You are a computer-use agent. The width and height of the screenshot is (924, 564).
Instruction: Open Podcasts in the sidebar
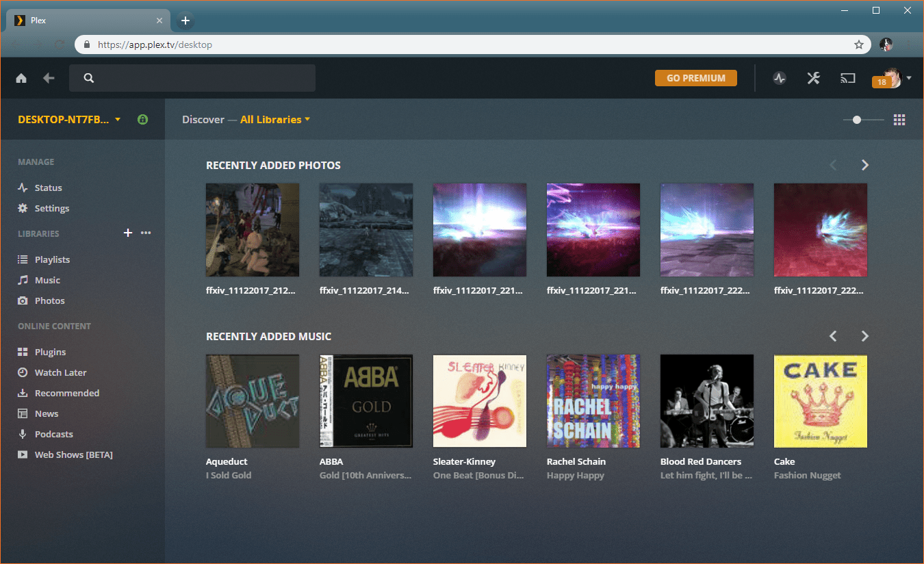45,434
